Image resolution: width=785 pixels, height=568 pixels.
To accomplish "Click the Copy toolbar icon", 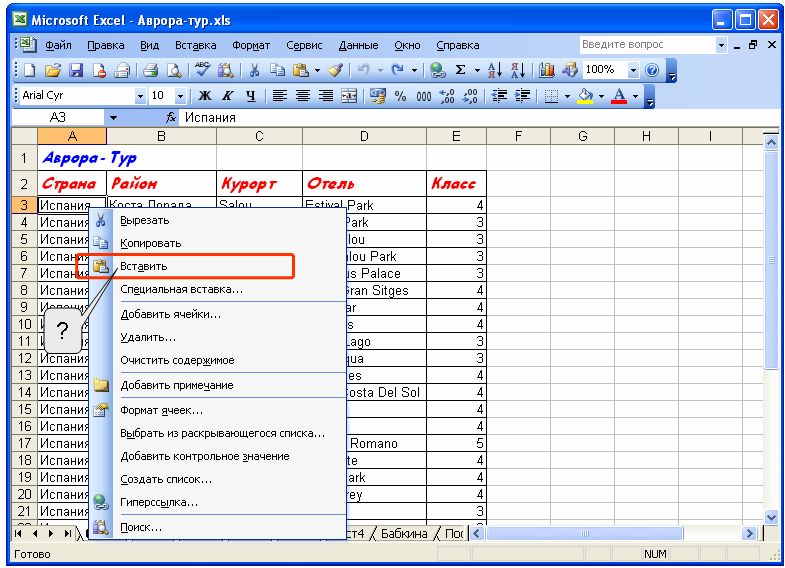I will click(277, 71).
